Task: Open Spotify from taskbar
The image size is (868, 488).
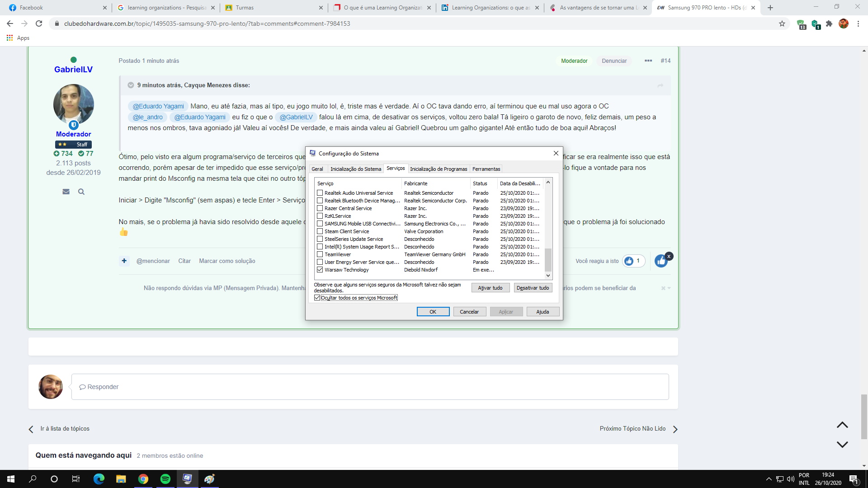Action: click(165, 479)
